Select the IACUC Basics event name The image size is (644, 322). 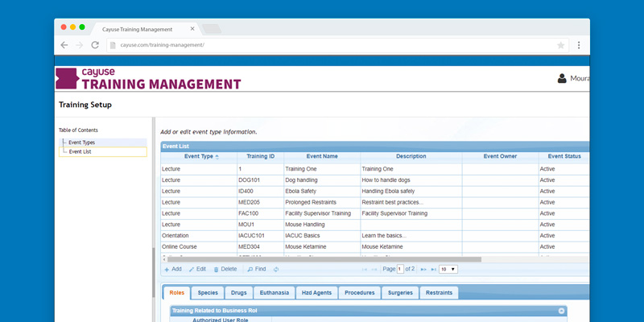coord(303,236)
